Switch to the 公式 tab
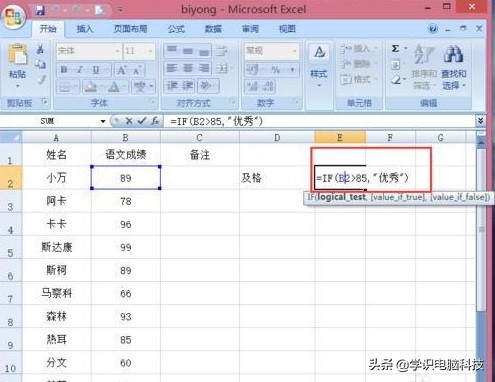The image size is (495, 382). (x=176, y=29)
